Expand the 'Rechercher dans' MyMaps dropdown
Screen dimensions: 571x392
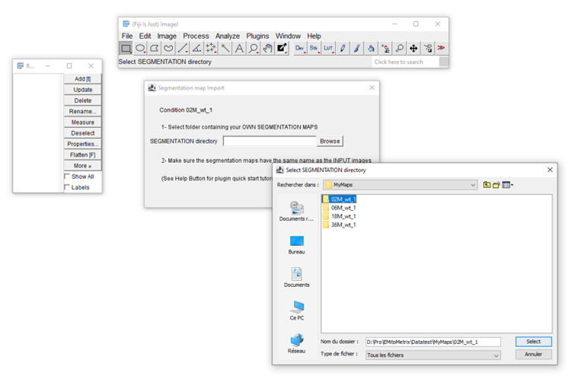[472, 185]
